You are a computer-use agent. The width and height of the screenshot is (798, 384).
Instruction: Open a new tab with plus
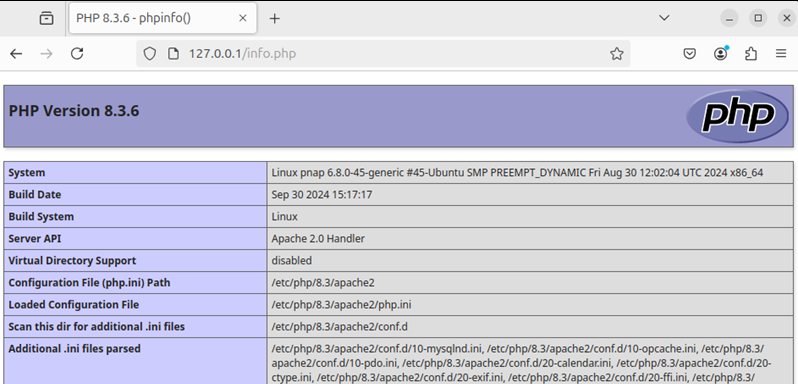(274, 18)
